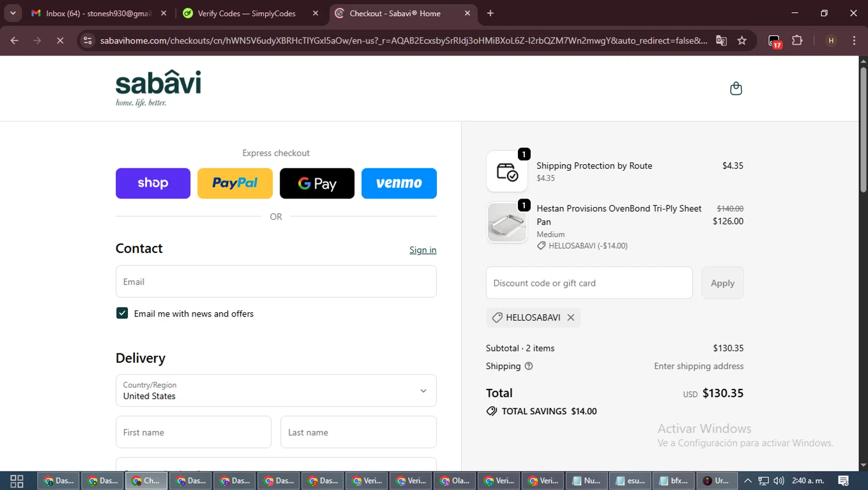Screen dimensions: 868x490
Task: Open the Ola... Chrome taskbar item
Action: pyautogui.click(x=455, y=481)
